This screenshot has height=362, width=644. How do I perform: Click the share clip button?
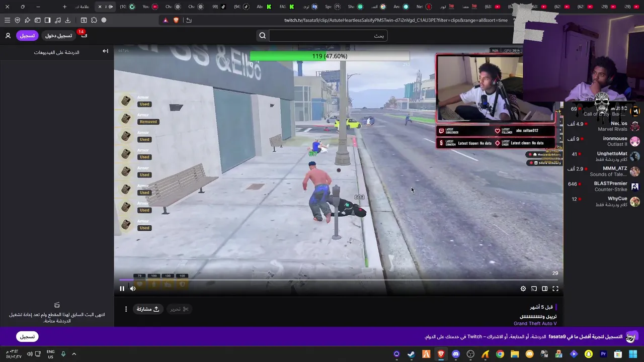point(148,309)
